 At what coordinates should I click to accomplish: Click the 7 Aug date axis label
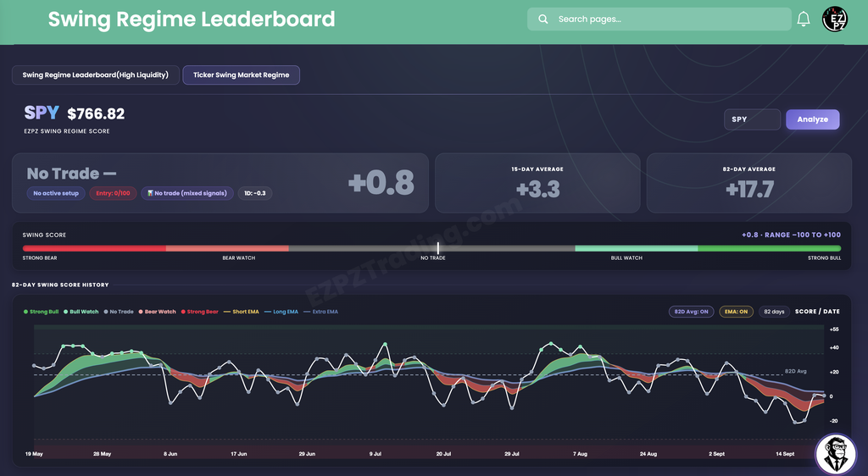[580, 454]
